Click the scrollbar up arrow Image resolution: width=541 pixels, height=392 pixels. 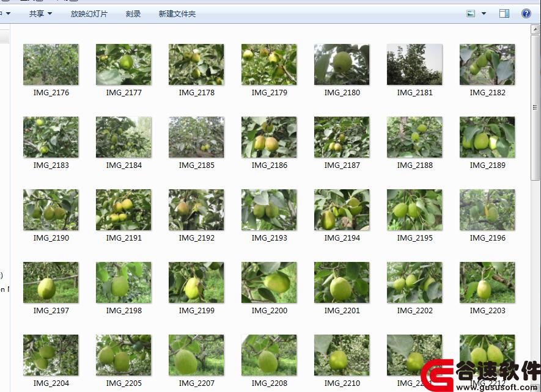pyautogui.click(x=535, y=29)
